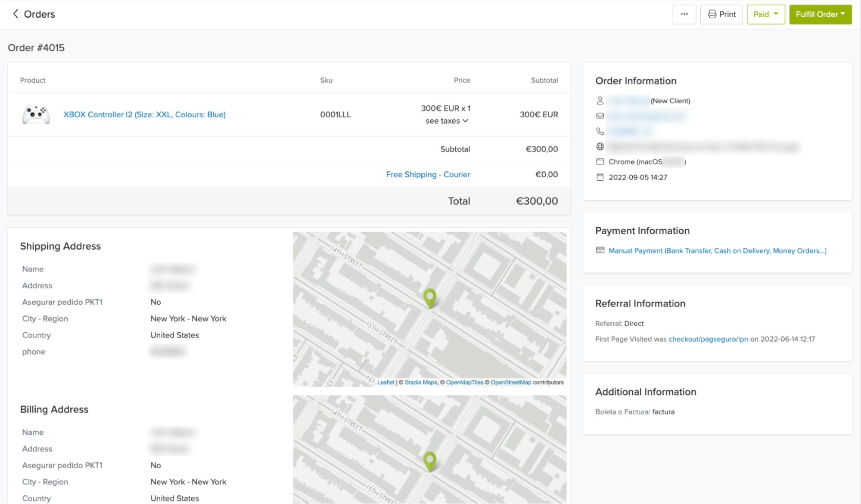Click the customer person icon in Order Information
The height and width of the screenshot is (504, 861).
click(x=600, y=101)
